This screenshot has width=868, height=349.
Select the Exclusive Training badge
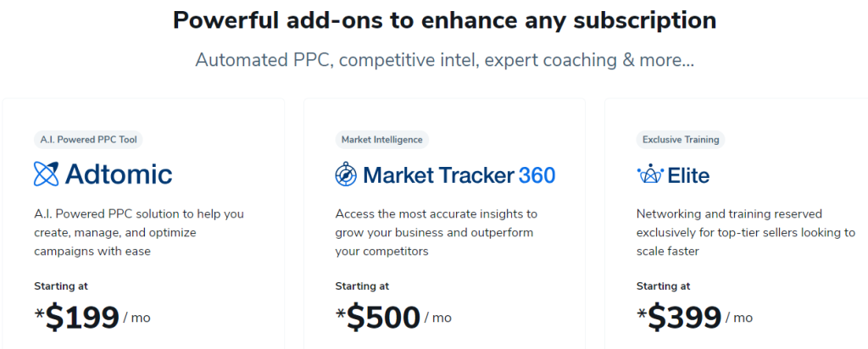pyautogui.click(x=681, y=140)
